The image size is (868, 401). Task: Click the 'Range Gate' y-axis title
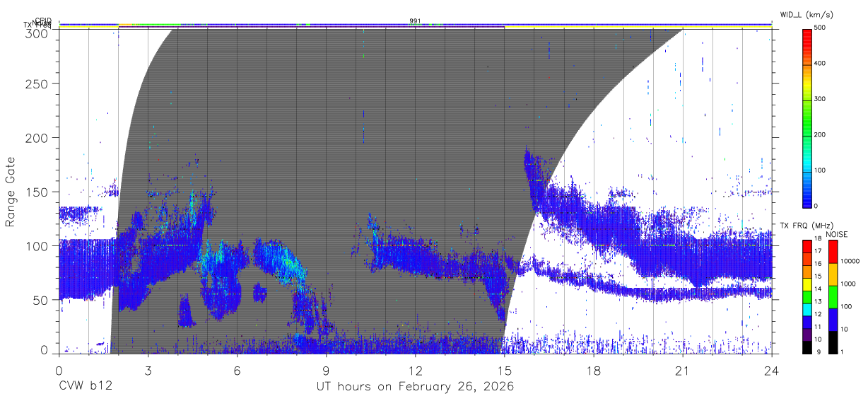[x=11, y=192]
